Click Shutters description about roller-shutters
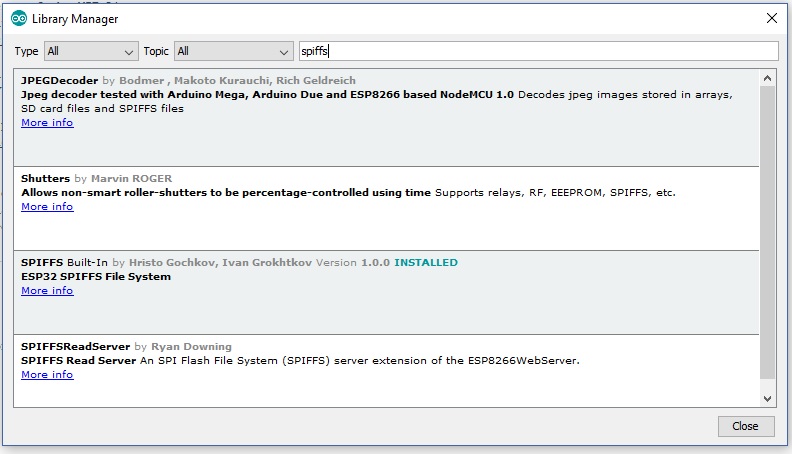This screenshot has width=792, height=454. [x=226, y=192]
